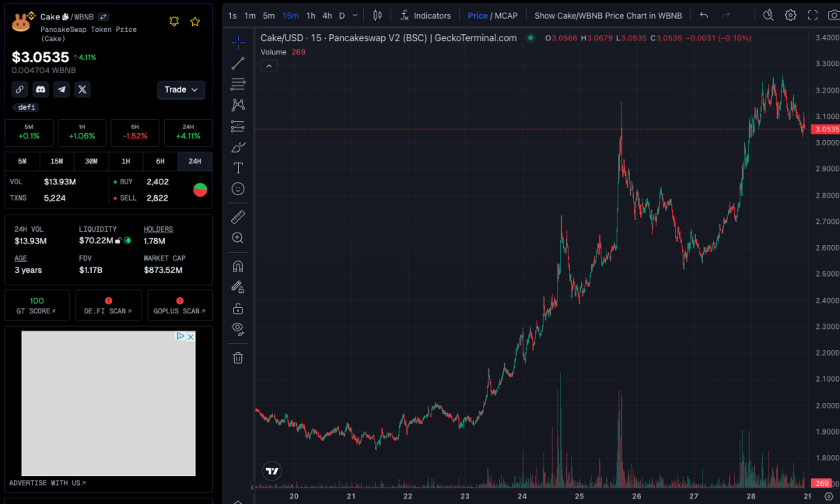
Task: Switch to the 6H stats tab
Action: (x=160, y=162)
